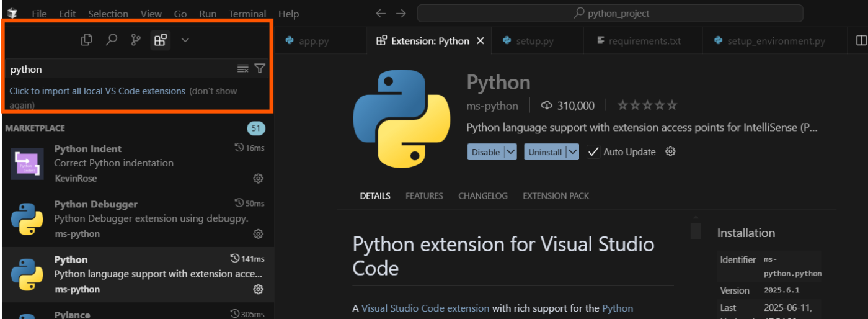Switch to the requirements.txt tab
Screen dimensions: 868x319
[x=643, y=41]
